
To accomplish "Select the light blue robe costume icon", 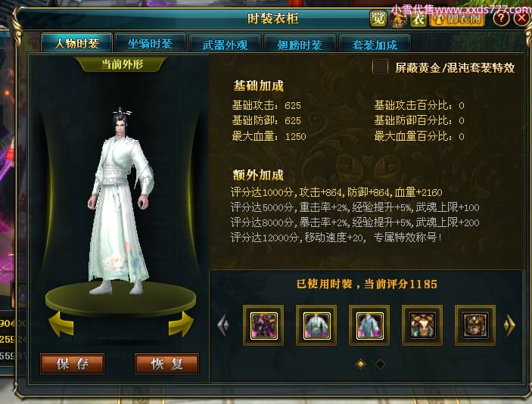I will pos(369,325).
